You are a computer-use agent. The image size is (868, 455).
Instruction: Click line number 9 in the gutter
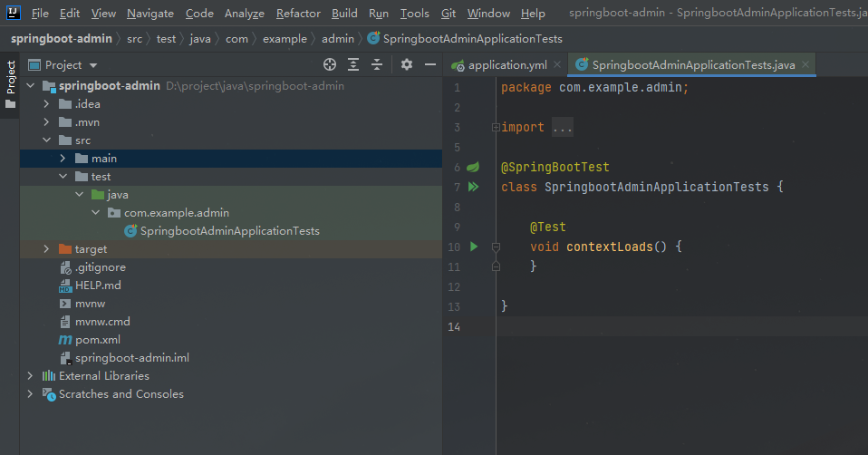(457, 227)
